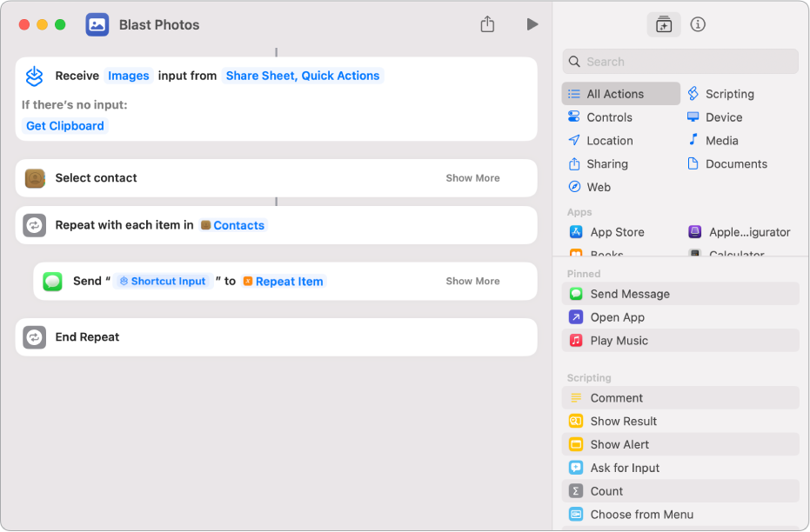This screenshot has width=810, height=532.
Task: Expand Show More on Select contact
Action: coord(472,178)
